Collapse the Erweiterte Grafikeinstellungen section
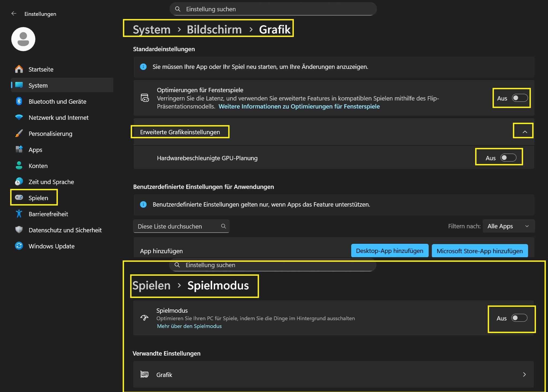This screenshot has width=548, height=392. coord(525,132)
